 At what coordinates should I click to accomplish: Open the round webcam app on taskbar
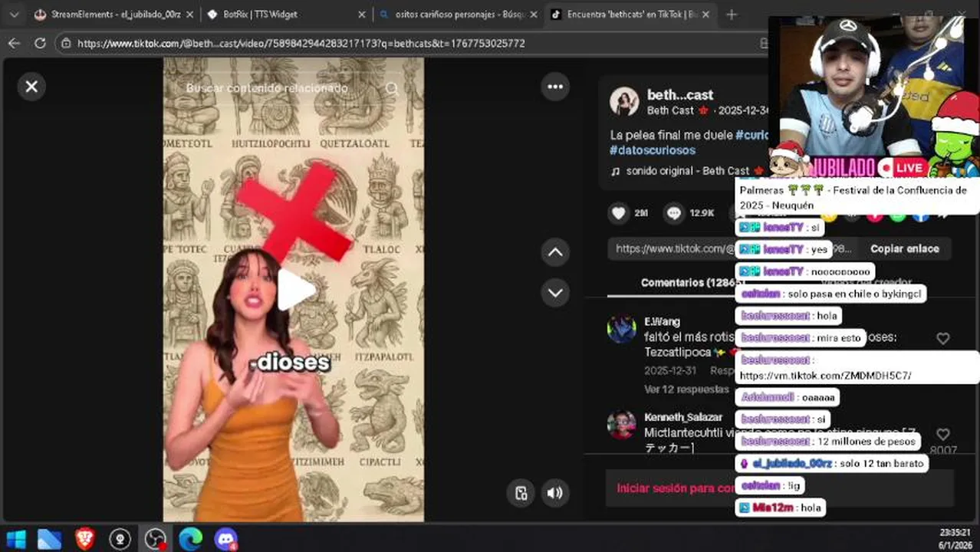(120, 539)
